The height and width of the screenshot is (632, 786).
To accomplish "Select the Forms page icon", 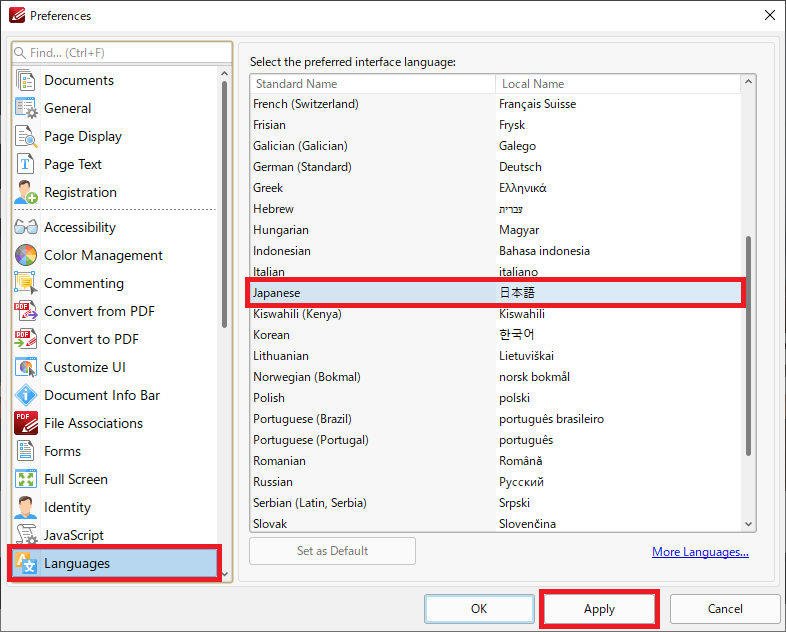I will click(26, 451).
